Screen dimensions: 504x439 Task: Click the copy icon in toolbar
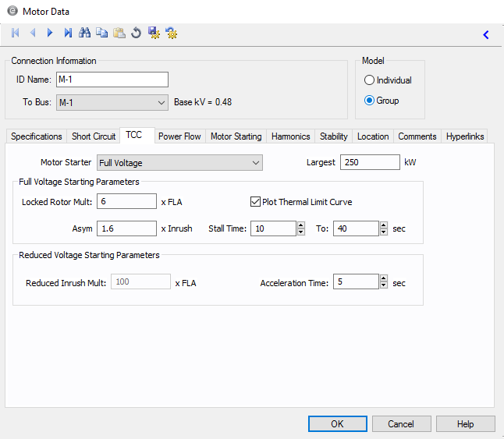pyautogui.click(x=101, y=33)
